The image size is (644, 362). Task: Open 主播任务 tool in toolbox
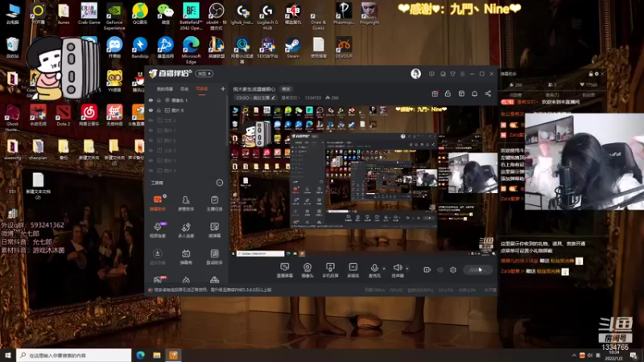(214, 203)
